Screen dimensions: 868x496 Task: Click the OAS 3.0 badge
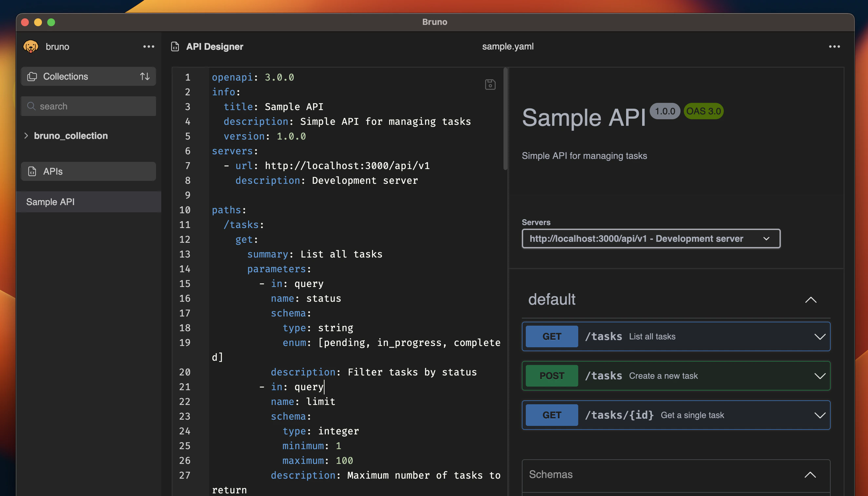click(703, 111)
